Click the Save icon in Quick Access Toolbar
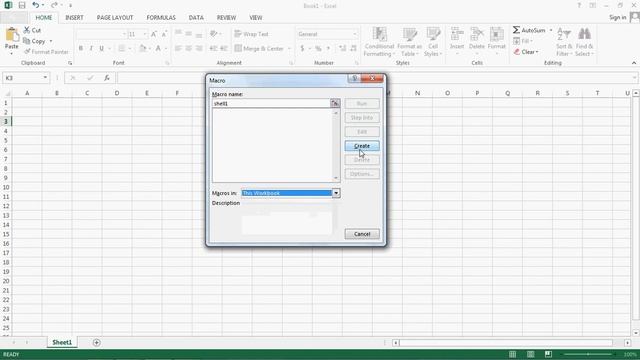640x360 pixels. (x=22, y=5)
